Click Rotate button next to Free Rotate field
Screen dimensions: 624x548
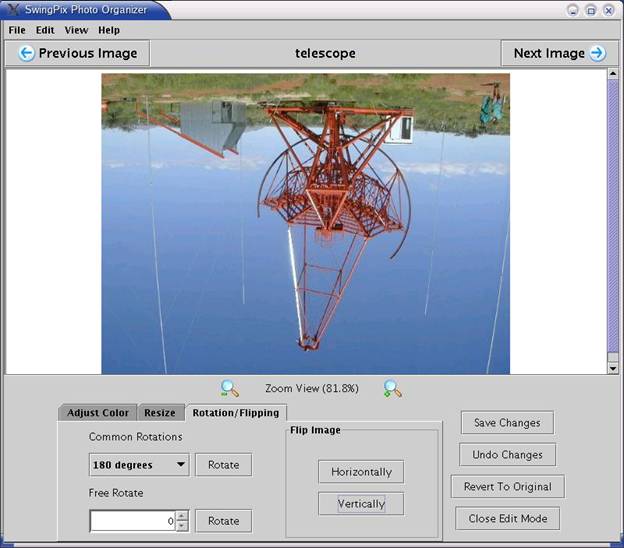[x=223, y=521]
